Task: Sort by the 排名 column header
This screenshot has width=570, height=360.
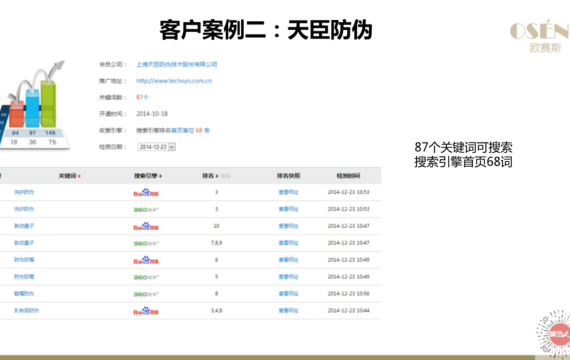Action: [x=210, y=176]
